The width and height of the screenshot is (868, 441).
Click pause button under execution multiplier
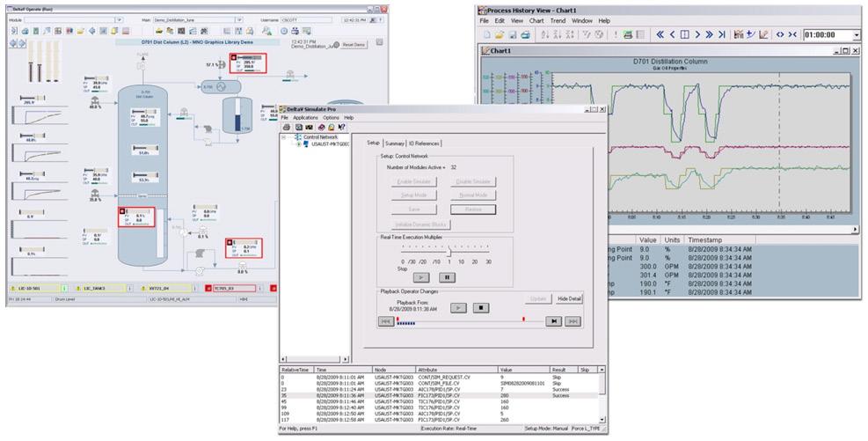click(448, 276)
